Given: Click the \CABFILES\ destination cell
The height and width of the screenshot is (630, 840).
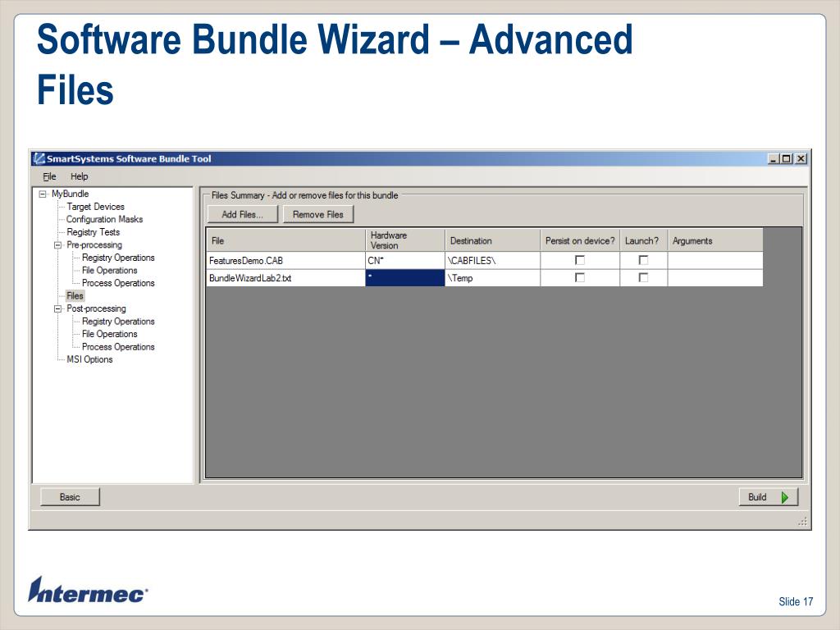Looking at the screenshot, I should [492, 260].
